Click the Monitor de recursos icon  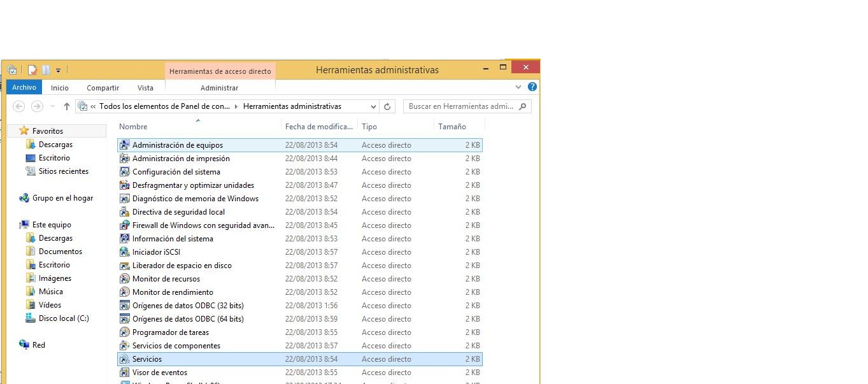pyautogui.click(x=125, y=279)
